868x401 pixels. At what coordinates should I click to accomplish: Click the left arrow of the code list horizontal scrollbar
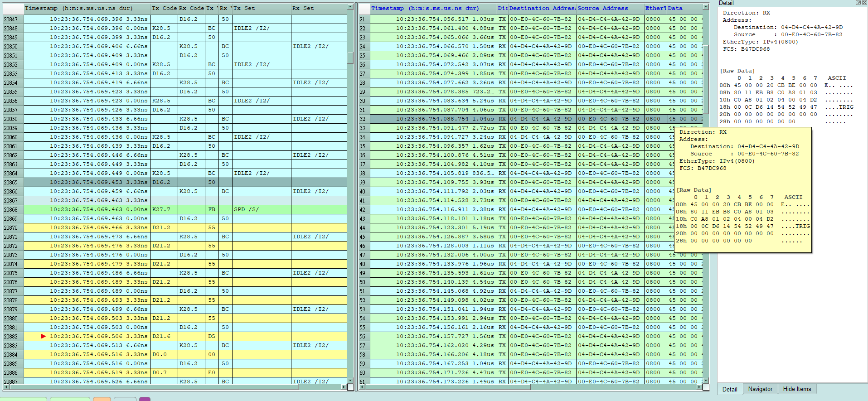click(x=6, y=387)
